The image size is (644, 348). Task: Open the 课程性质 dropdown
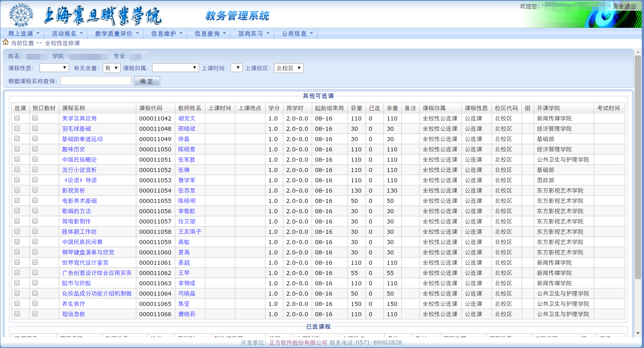point(54,68)
